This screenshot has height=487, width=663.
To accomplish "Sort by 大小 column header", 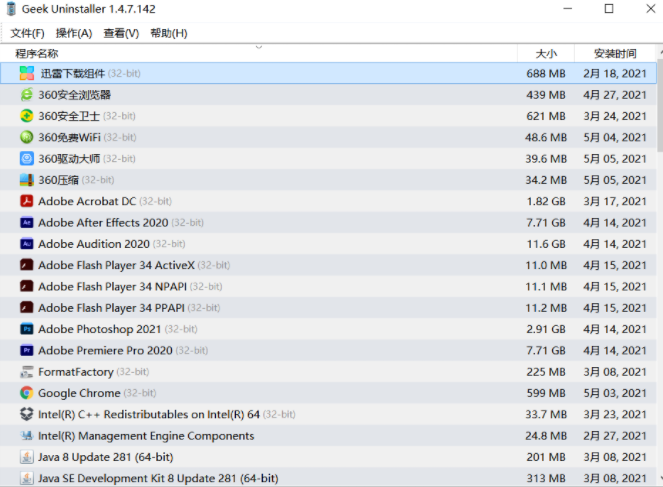I will [x=546, y=54].
